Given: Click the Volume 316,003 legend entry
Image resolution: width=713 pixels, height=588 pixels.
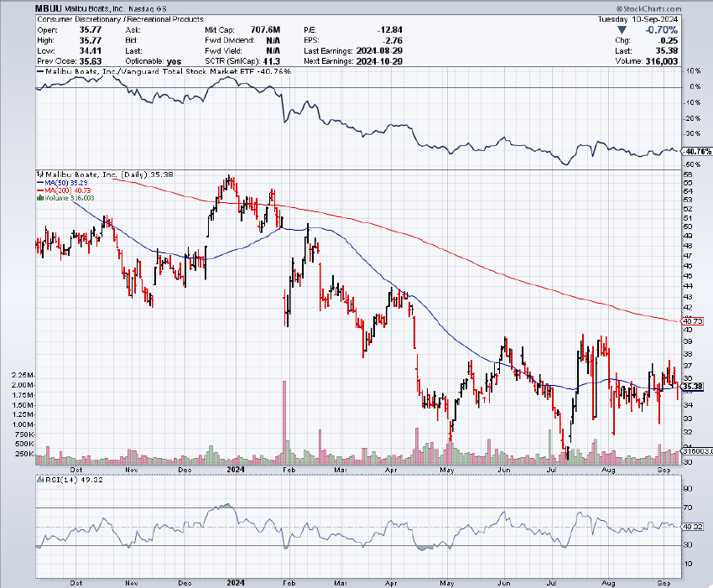Looking at the screenshot, I should coord(66,198).
